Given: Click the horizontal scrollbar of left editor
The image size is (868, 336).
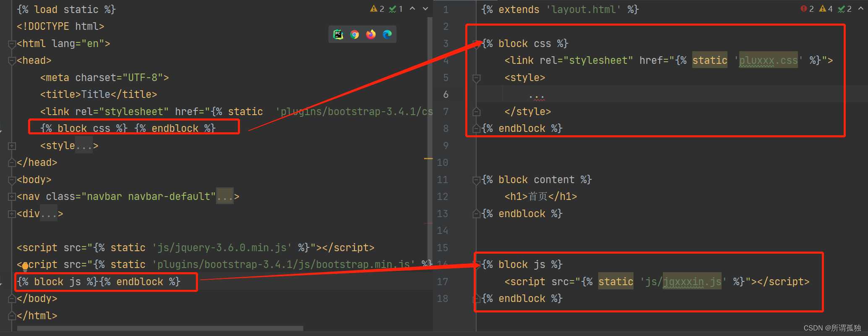Looking at the screenshot, I should (x=160, y=328).
